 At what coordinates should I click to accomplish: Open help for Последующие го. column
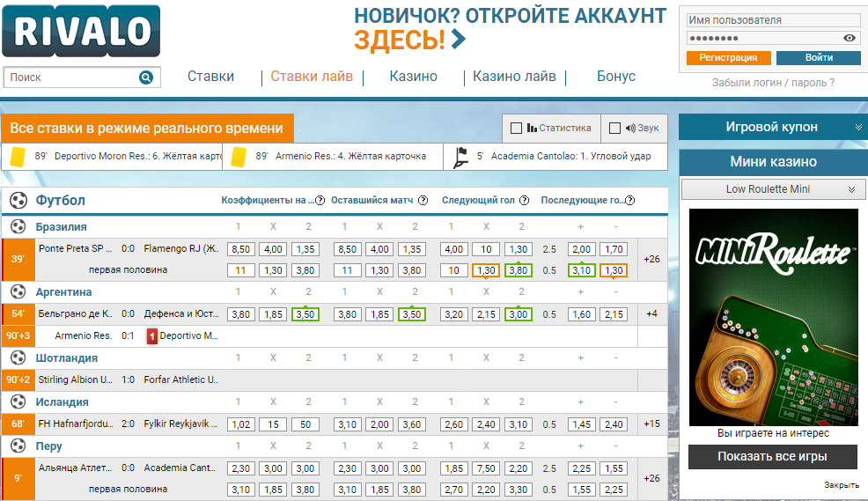(629, 201)
